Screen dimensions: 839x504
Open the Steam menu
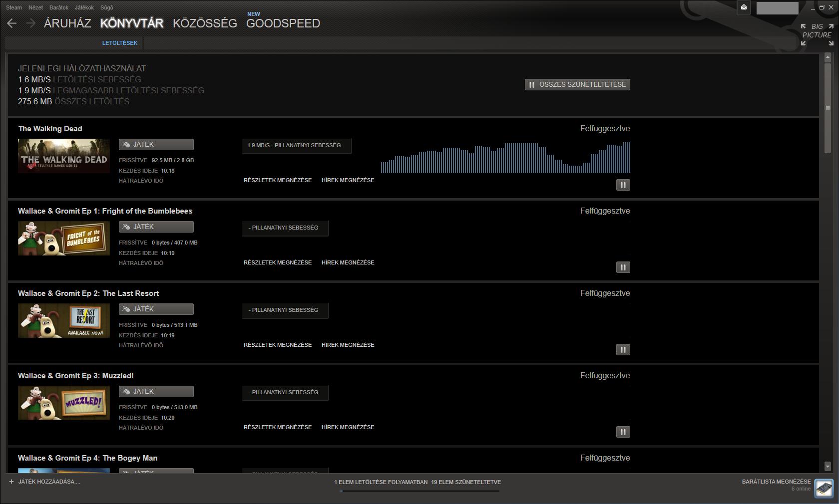14,7
